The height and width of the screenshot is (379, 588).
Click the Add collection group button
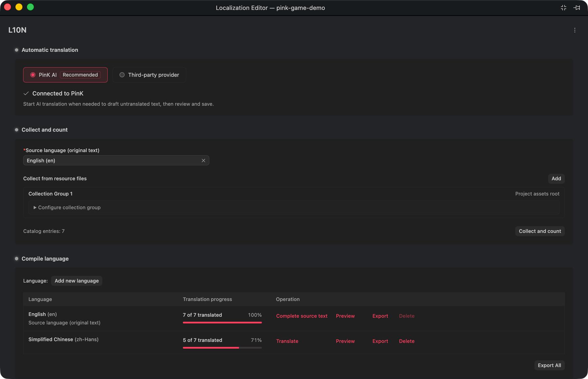556,179
